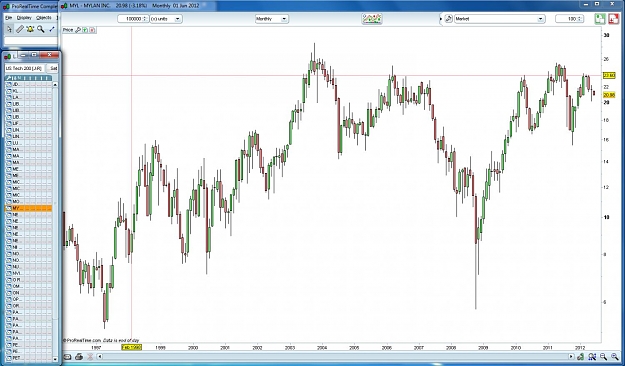Select the ON row in list
The width and height of the screenshot is (625, 366).
(28, 293)
